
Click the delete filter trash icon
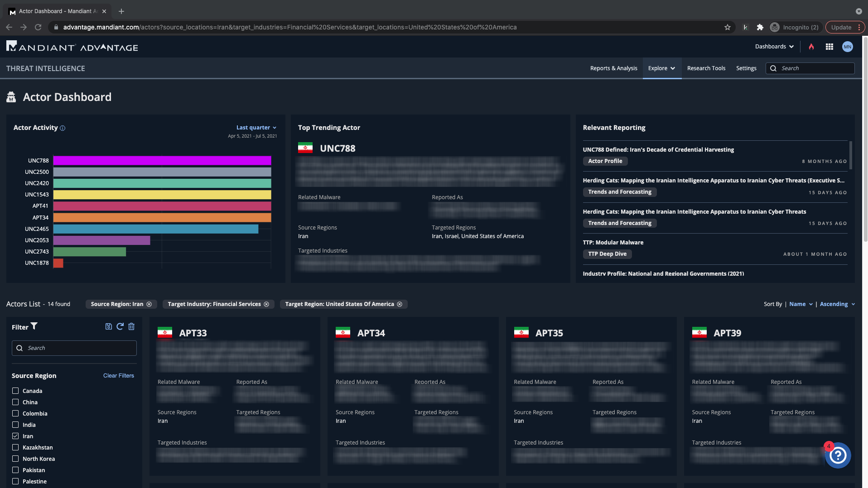[131, 326]
